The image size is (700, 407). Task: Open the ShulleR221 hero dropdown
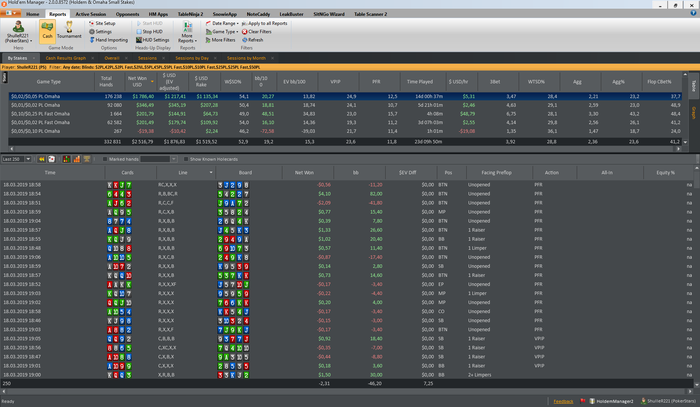pyautogui.click(x=18, y=31)
